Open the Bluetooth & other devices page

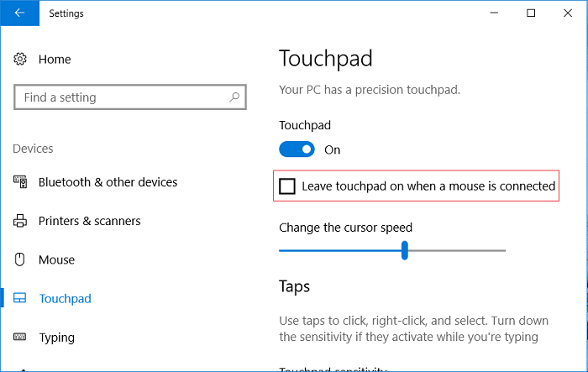108,182
